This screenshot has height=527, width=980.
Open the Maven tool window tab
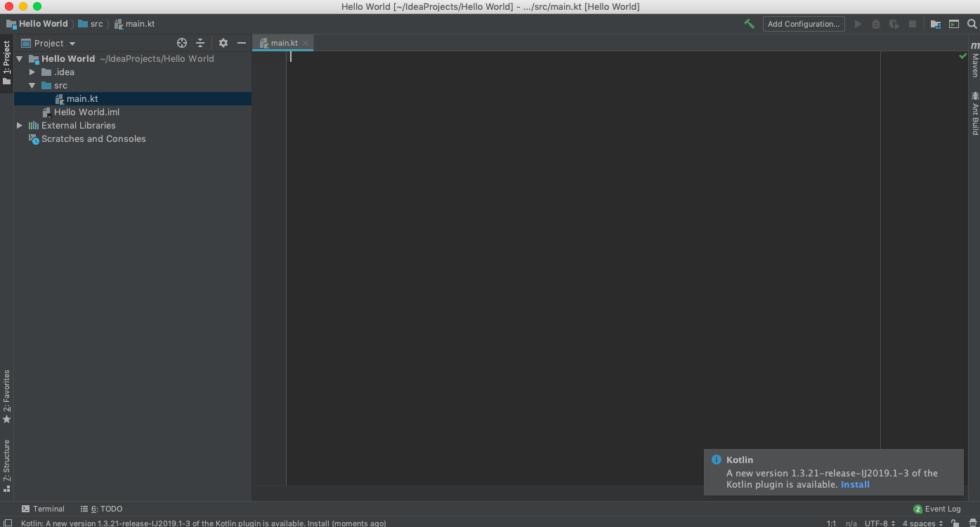[974, 60]
